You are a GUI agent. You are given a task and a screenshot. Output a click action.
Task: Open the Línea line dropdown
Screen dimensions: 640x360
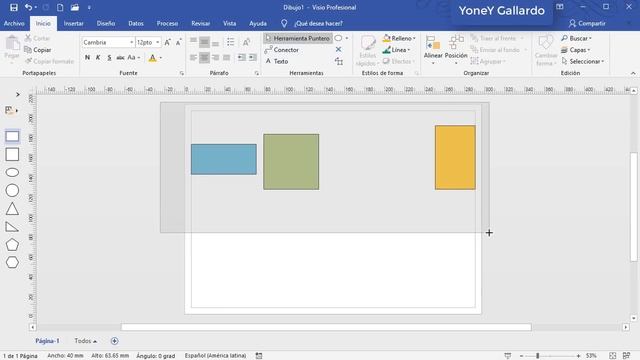click(396, 50)
